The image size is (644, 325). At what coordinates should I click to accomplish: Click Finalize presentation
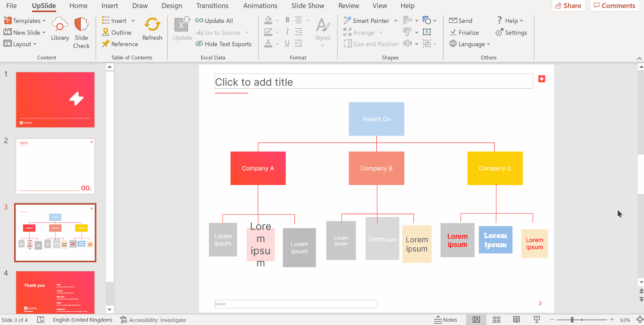click(464, 32)
